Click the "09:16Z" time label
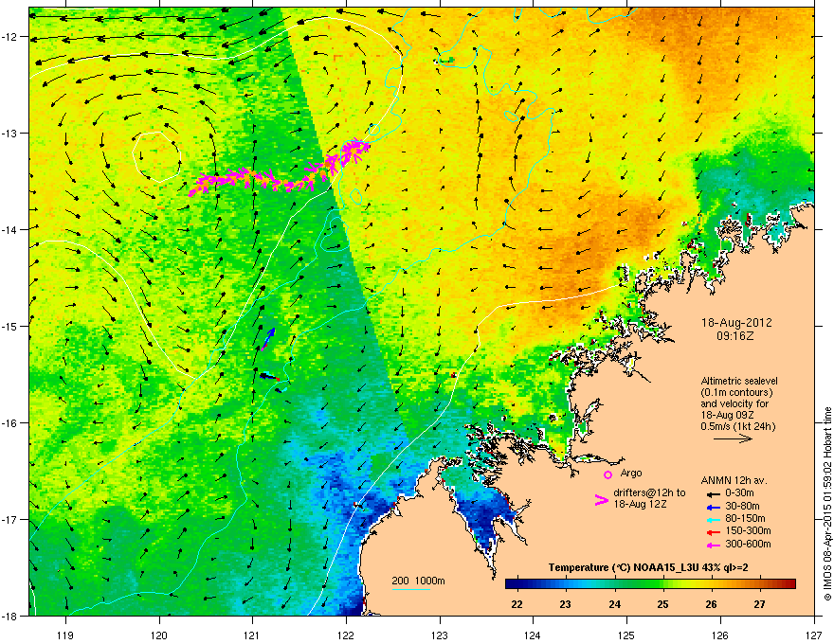 pos(735,336)
